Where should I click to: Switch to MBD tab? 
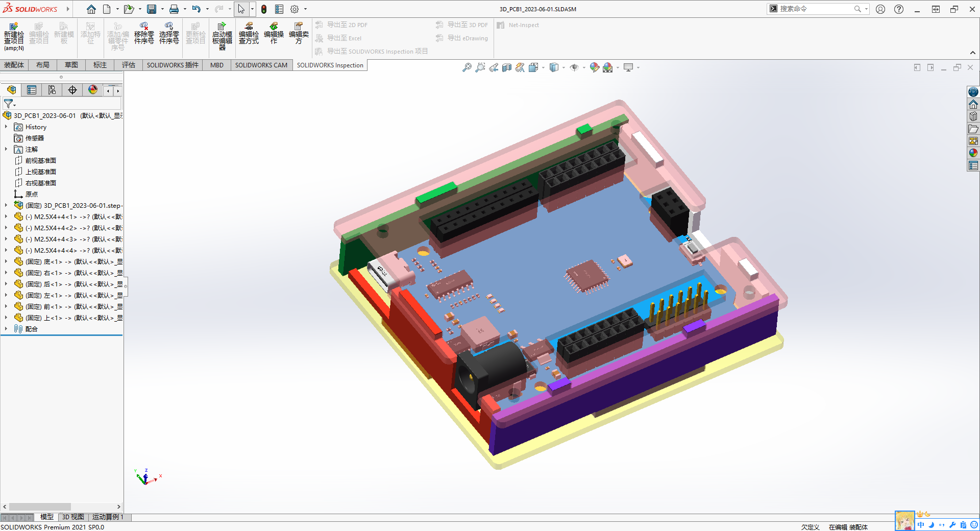[x=217, y=65]
